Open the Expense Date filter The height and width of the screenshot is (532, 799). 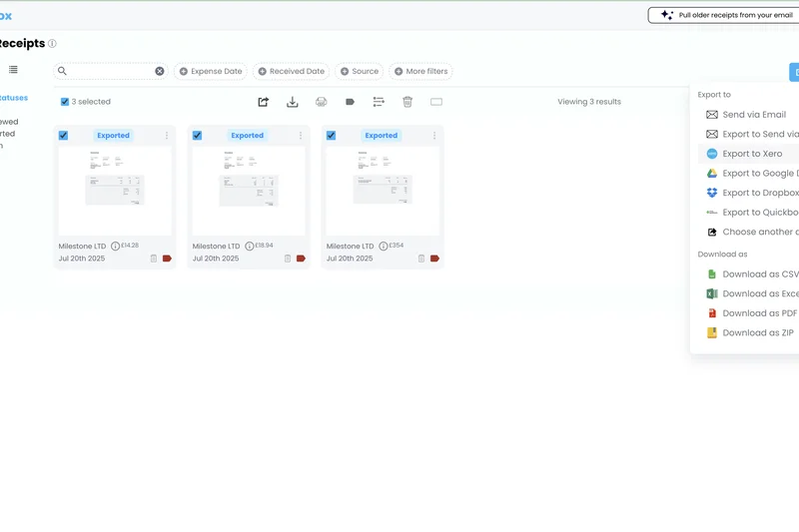click(211, 72)
